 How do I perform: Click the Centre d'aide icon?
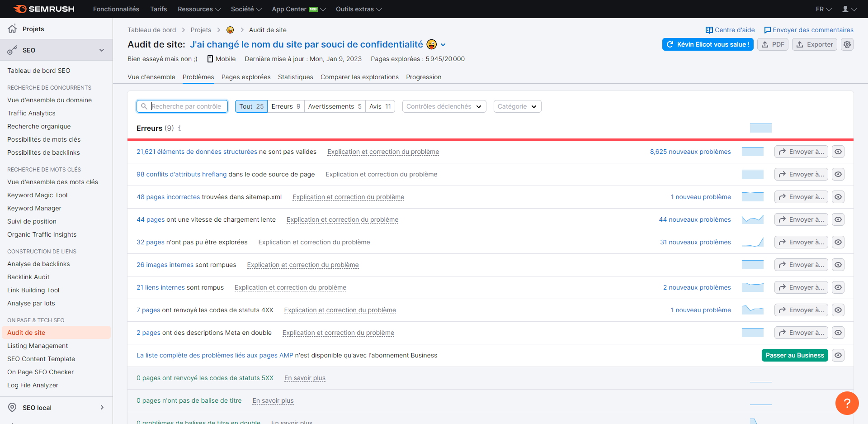click(710, 30)
